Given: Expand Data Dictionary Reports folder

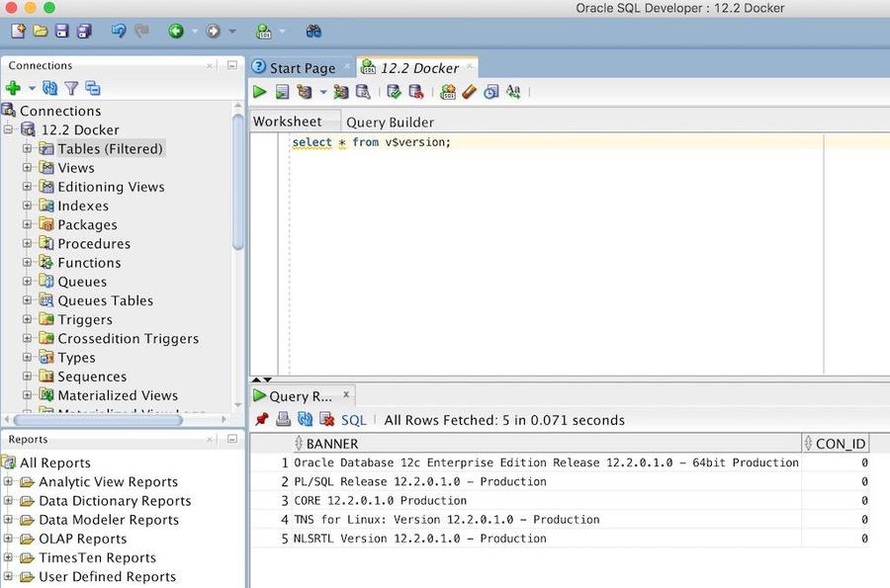Looking at the screenshot, I should 8,501.
